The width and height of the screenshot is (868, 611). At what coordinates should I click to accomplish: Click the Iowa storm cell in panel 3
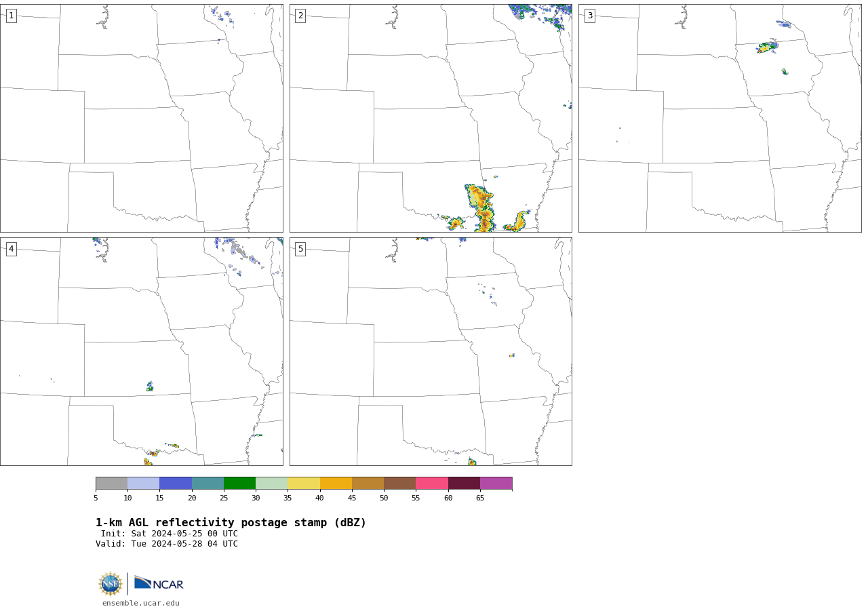point(768,47)
